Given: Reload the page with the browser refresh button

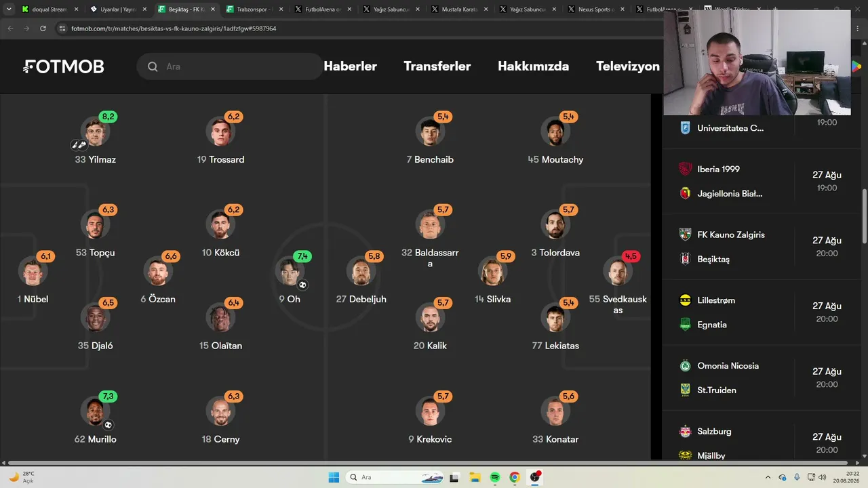Looking at the screenshot, I should pos(43,28).
